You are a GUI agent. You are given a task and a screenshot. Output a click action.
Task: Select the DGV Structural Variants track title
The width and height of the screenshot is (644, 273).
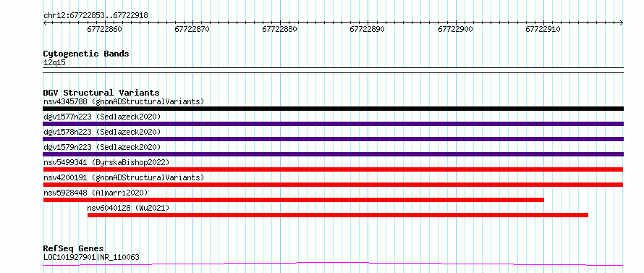tap(101, 93)
